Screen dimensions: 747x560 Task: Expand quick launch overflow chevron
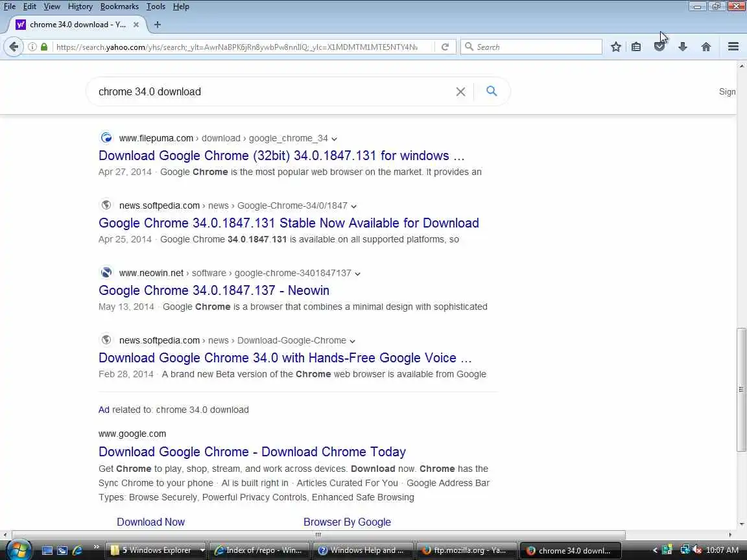(96, 546)
